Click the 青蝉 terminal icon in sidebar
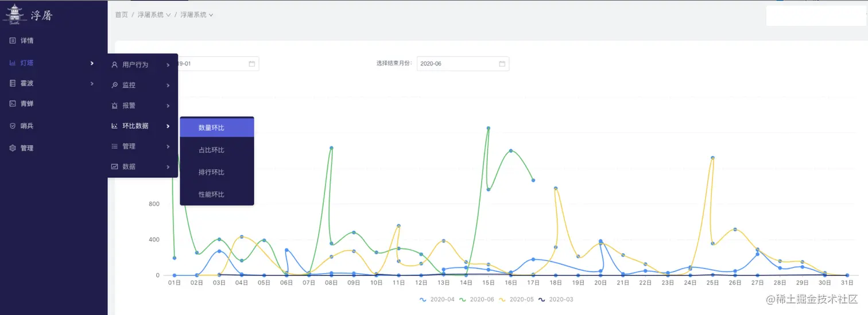Screen dimensions: 868x315 click(13, 104)
